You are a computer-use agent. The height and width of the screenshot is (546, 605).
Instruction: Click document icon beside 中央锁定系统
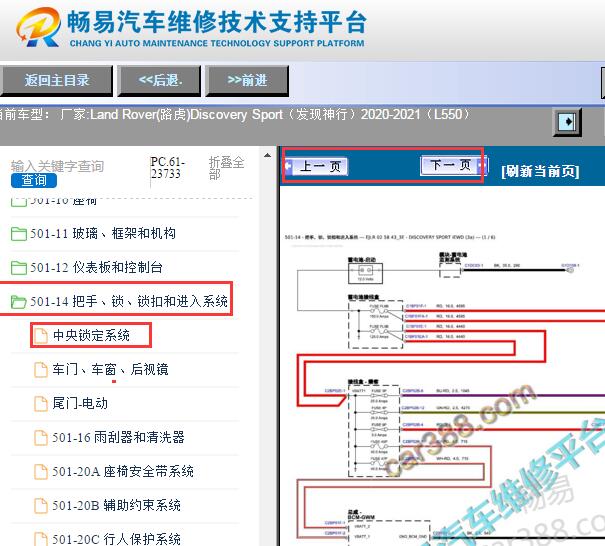coord(41,336)
